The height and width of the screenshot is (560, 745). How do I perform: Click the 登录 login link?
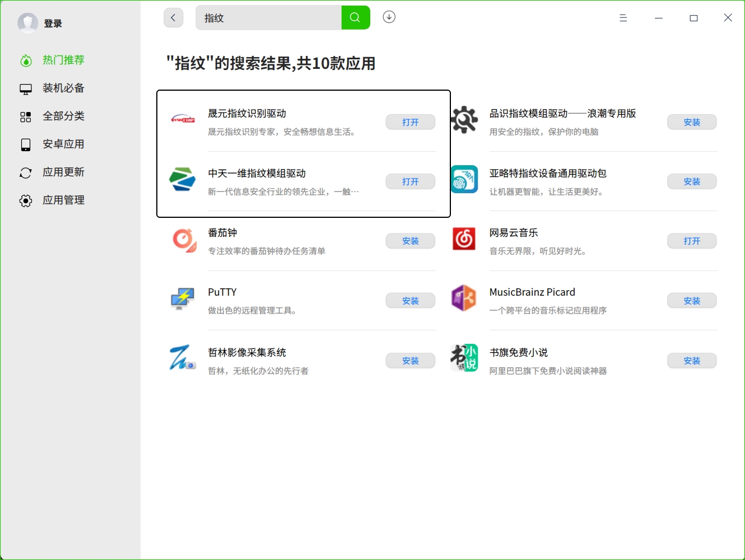tap(53, 24)
